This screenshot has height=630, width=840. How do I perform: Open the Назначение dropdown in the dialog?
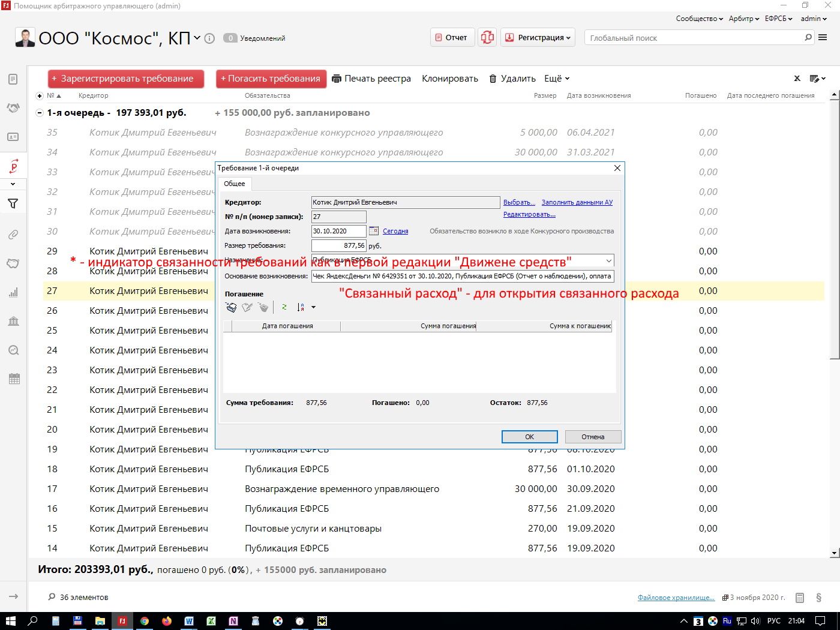(x=608, y=260)
